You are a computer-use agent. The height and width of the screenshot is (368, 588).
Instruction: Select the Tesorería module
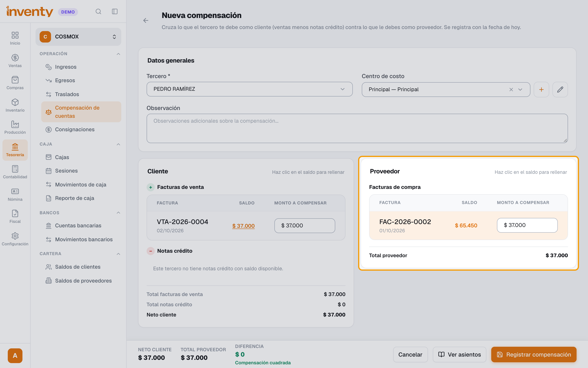(x=15, y=150)
